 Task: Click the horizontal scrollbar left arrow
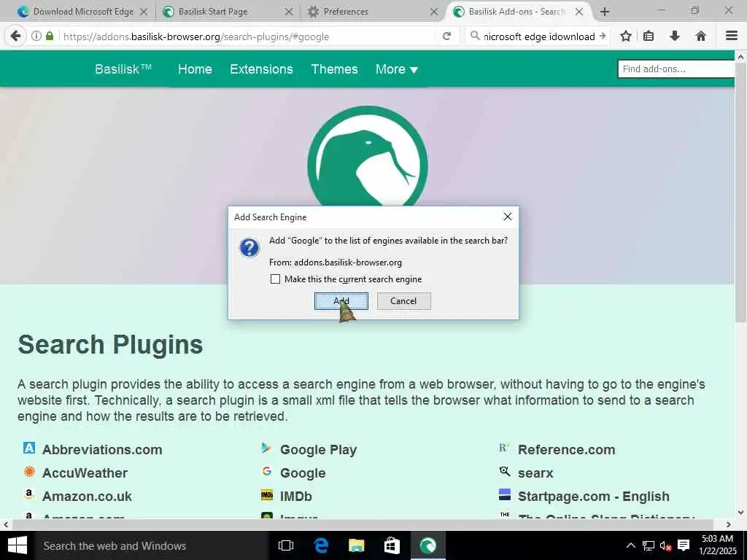(x=6, y=524)
